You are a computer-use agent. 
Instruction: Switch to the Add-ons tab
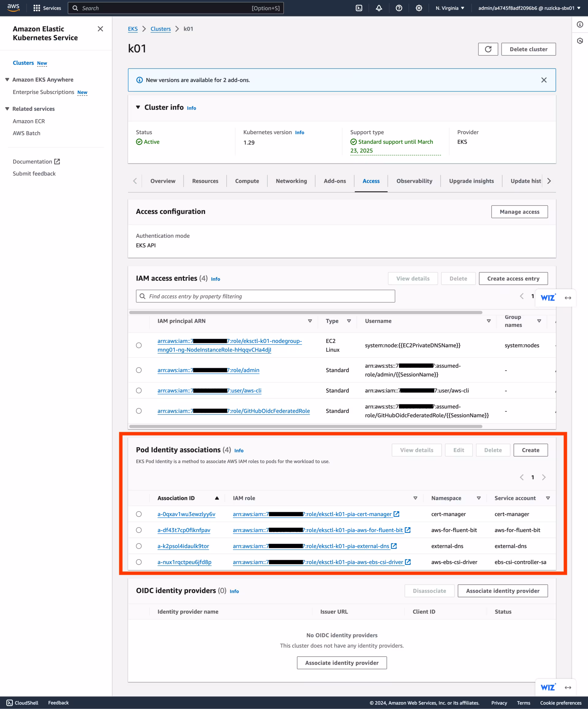(334, 181)
